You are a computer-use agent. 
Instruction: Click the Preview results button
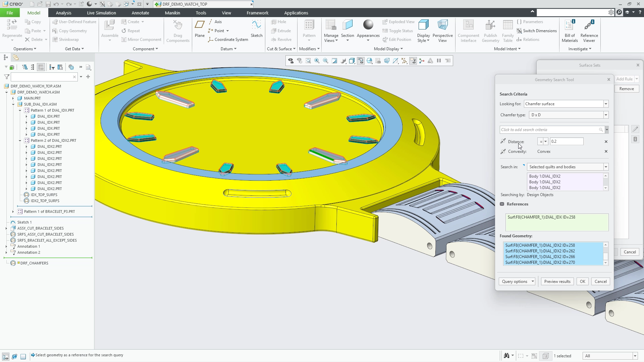[x=557, y=282]
